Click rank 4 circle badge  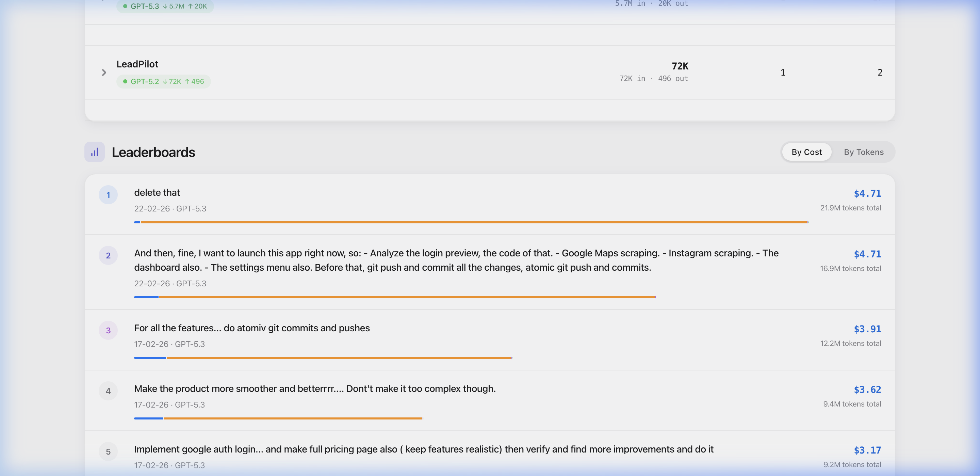(x=108, y=391)
